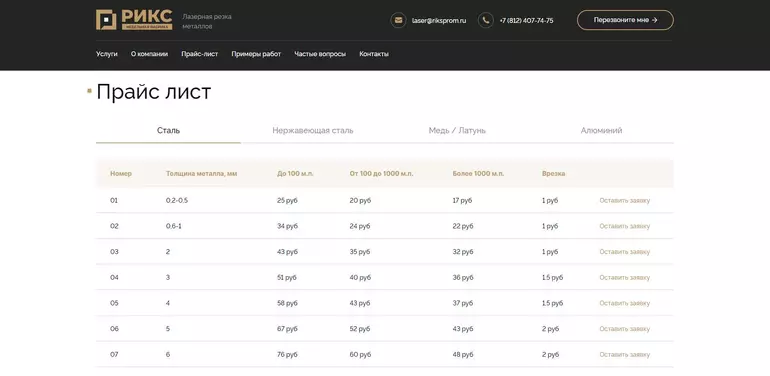770x376 pixels.
Task: Click Оставить заявку in row 07
Action: coord(625,354)
